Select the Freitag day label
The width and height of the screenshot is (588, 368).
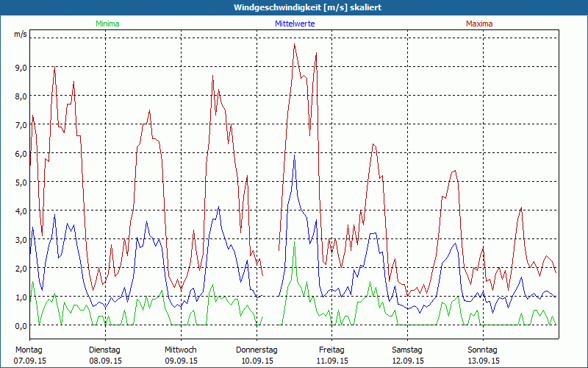[331, 350]
